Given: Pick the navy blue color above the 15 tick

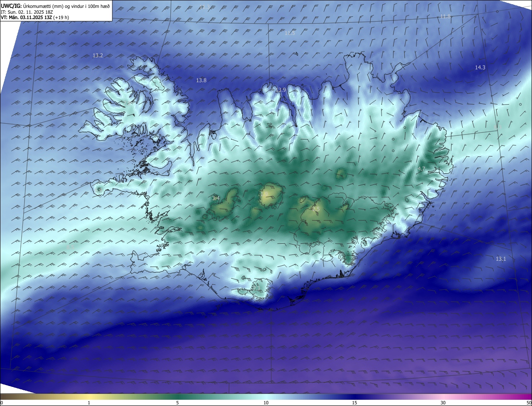Looking at the screenshot, I should (355, 396).
